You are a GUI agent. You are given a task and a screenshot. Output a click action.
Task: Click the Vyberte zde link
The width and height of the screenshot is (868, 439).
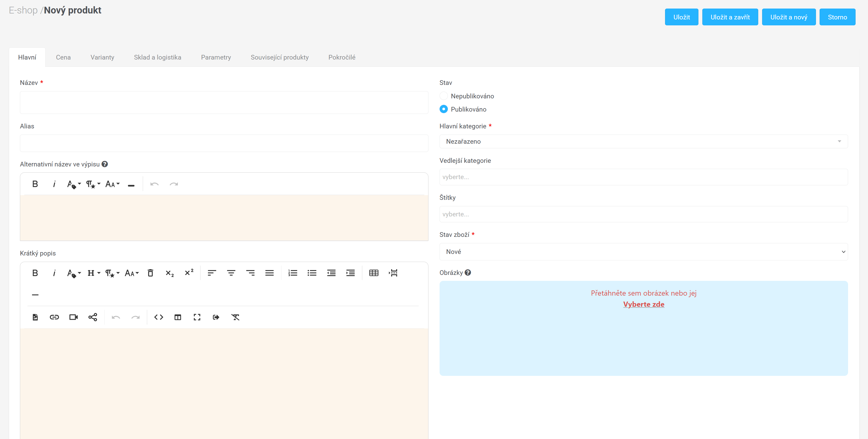pyautogui.click(x=644, y=304)
